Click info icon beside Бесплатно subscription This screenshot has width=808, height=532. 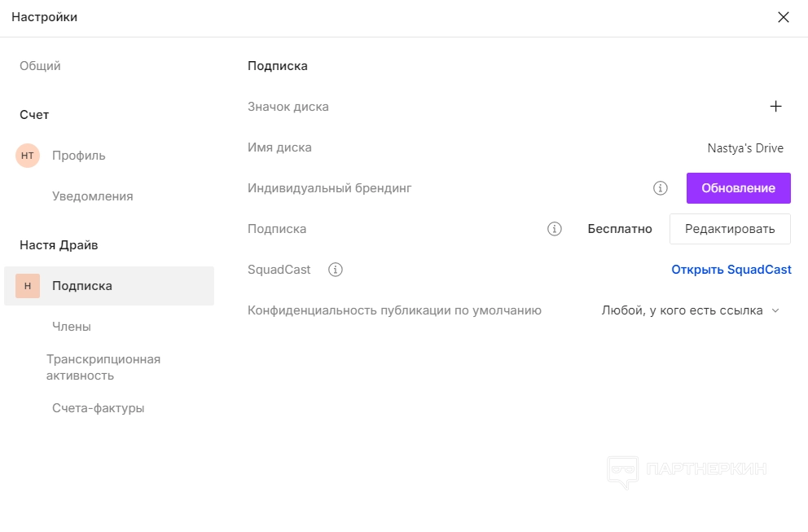tap(555, 229)
